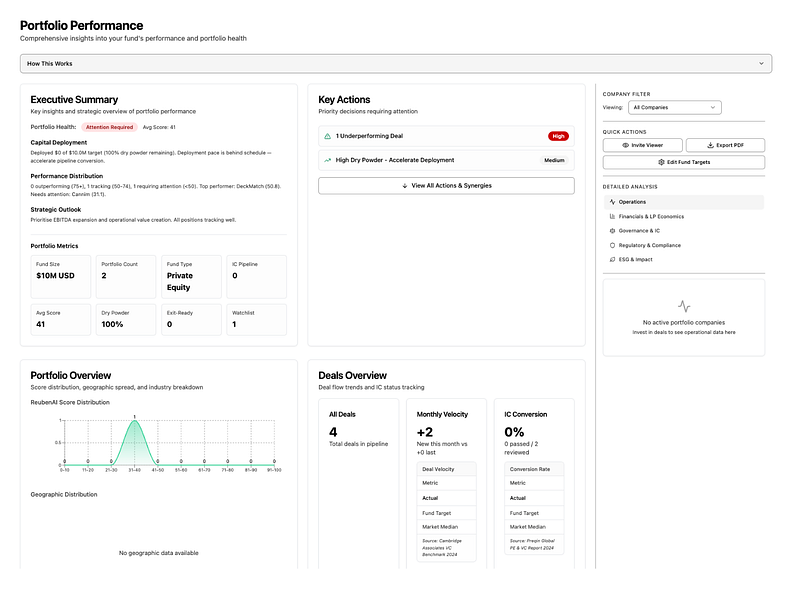The height and width of the screenshot is (600, 789).
Task: Click the red High priority badge
Action: pos(558,136)
